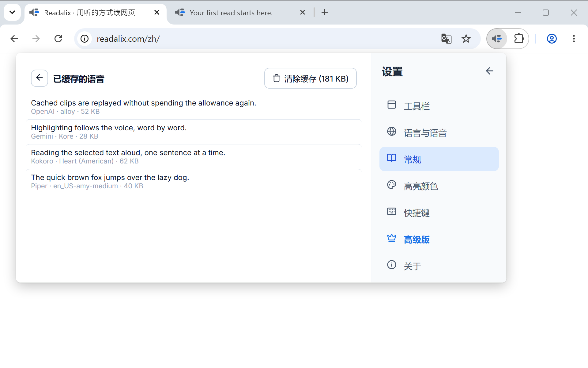This screenshot has width=588, height=368.
Task: Click the globe icon beside 语言与语音
Action: coord(391,132)
